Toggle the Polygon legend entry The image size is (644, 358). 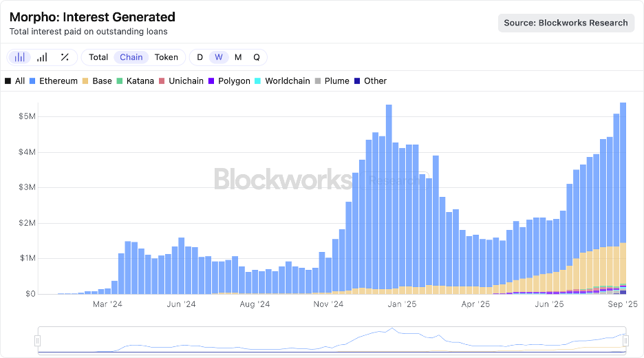(229, 81)
